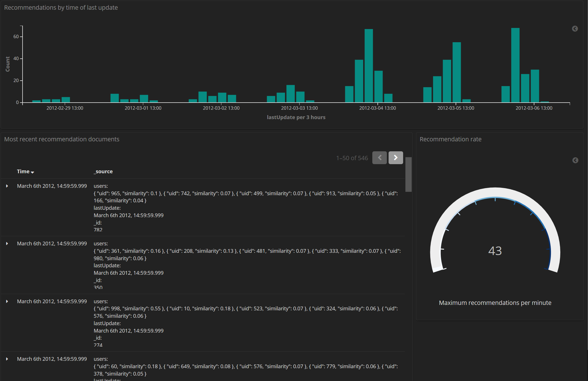Image resolution: width=588 pixels, height=381 pixels.
Task: Click 'Maximum recommendations per minute' label
Action: click(495, 303)
